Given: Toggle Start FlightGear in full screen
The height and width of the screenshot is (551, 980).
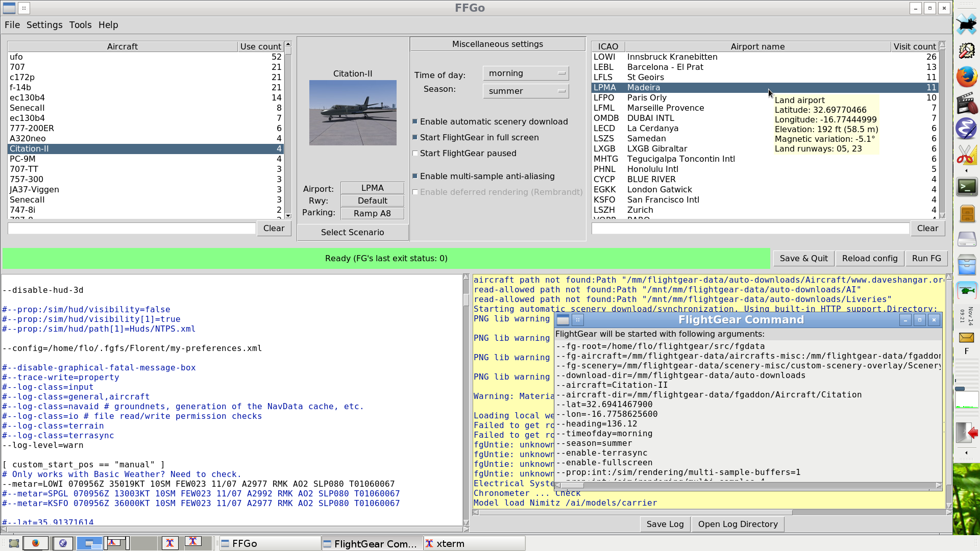Looking at the screenshot, I should coord(415,137).
